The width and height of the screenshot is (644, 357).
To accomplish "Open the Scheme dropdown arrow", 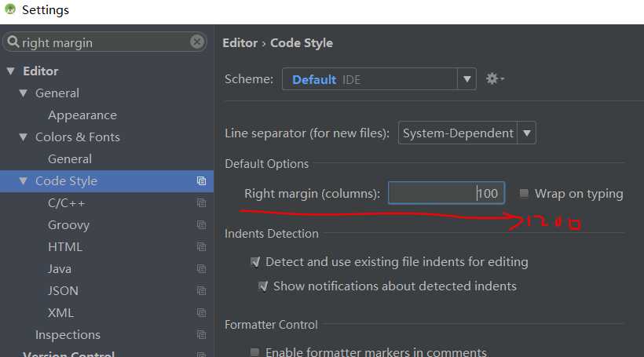I will [467, 78].
